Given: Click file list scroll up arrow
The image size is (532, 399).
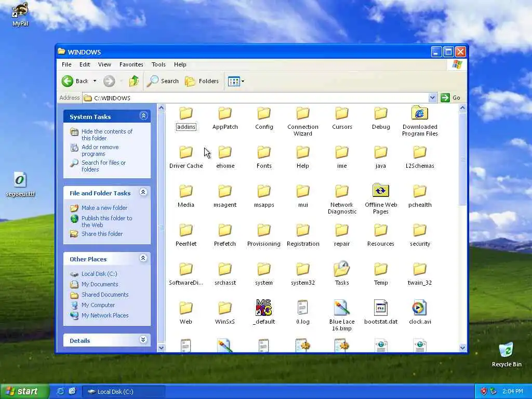Looking at the screenshot, I should [462, 108].
